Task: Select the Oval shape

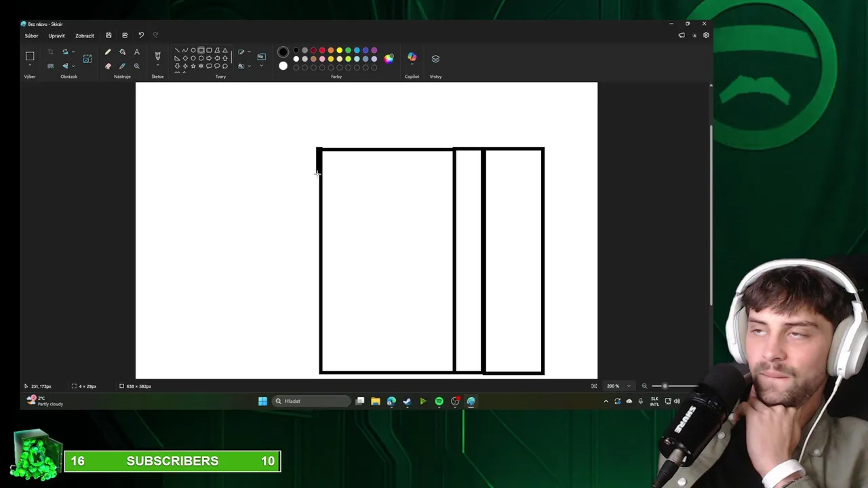Action: pos(193,50)
